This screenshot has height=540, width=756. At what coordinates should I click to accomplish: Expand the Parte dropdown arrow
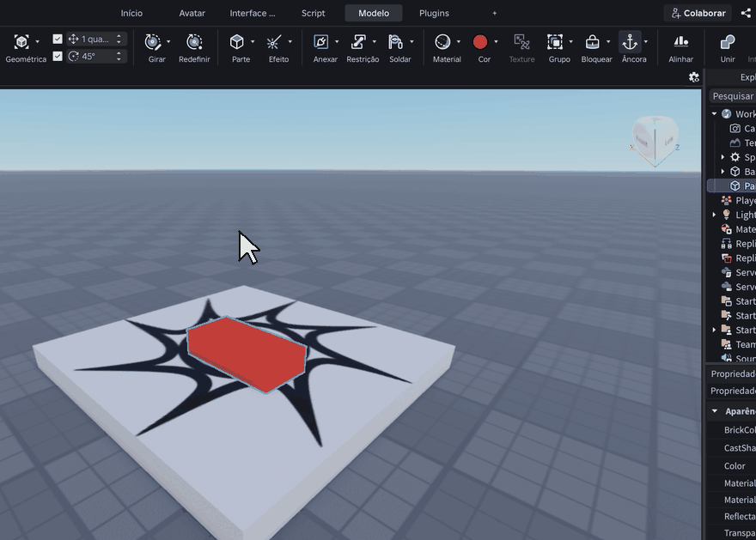click(x=253, y=42)
